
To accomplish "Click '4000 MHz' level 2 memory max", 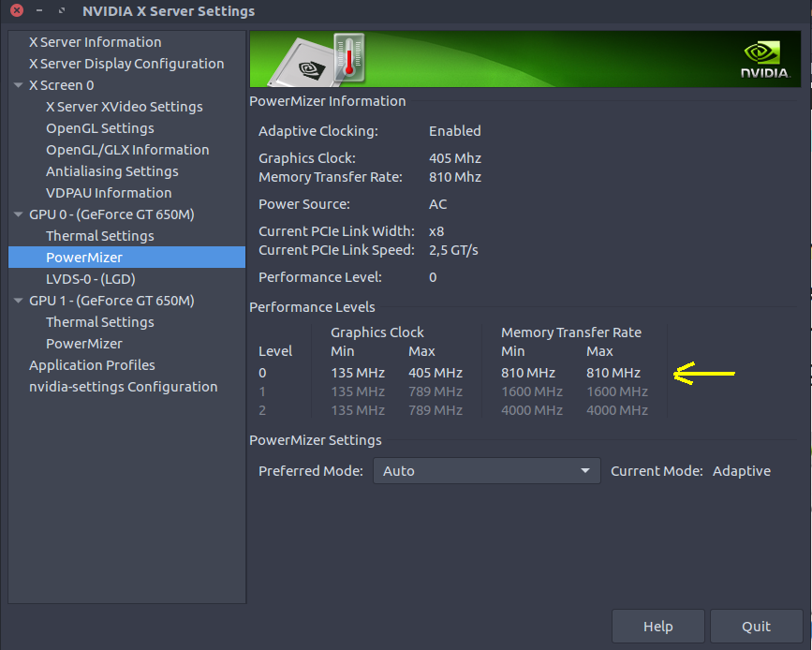I will [617, 410].
